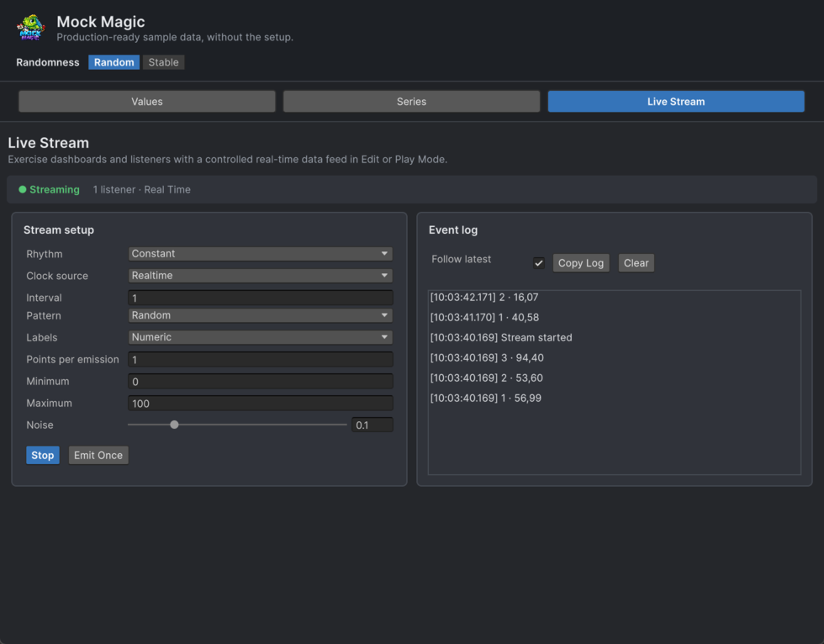Open the Labels dropdown set to Numeric
Image resolution: width=824 pixels, height=644 pixels.
pos(260,337)
